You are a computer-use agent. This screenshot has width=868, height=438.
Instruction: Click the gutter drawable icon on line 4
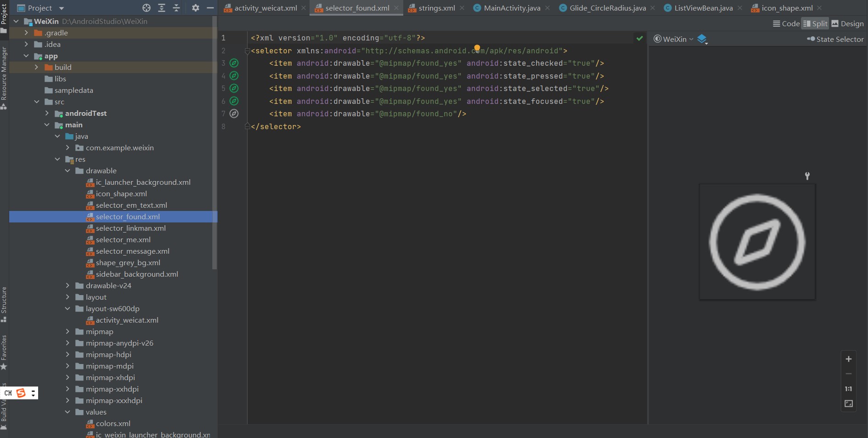[x=234, y=76]
